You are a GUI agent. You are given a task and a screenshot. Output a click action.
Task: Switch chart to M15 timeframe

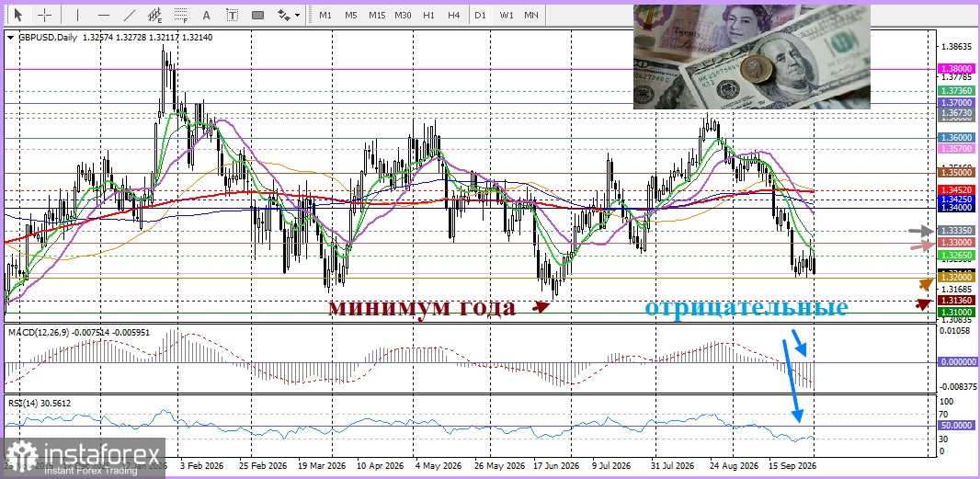coord(377,15)
